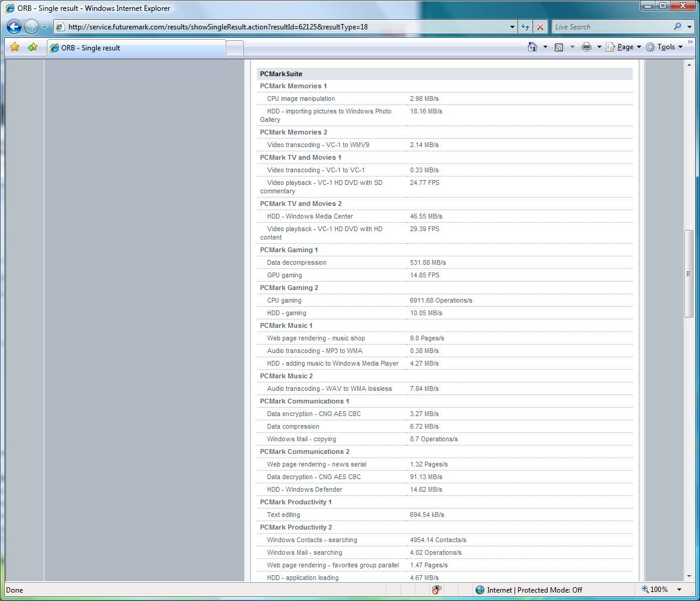Click the Stop loading red X icon
The image size is (700, 601).
540,27
